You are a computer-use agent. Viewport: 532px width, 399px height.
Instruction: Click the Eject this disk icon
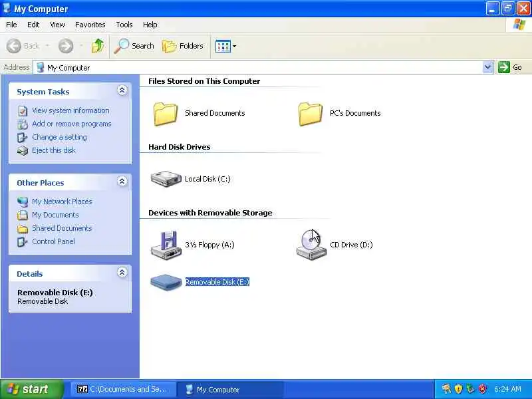click(23, 151)
